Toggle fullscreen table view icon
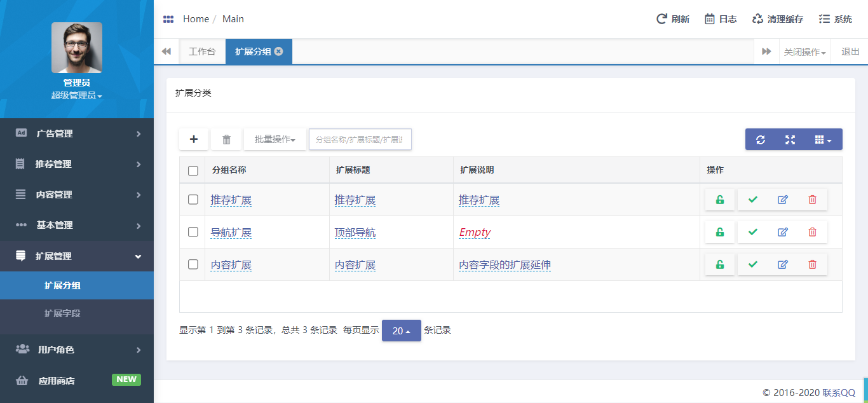 (x=790, y=140)
